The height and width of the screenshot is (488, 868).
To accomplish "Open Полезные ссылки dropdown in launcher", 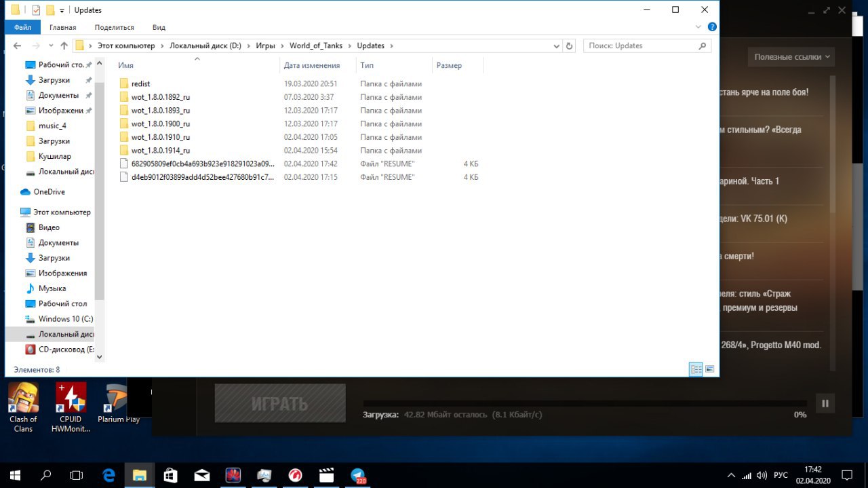I will (x=792, y=57).
